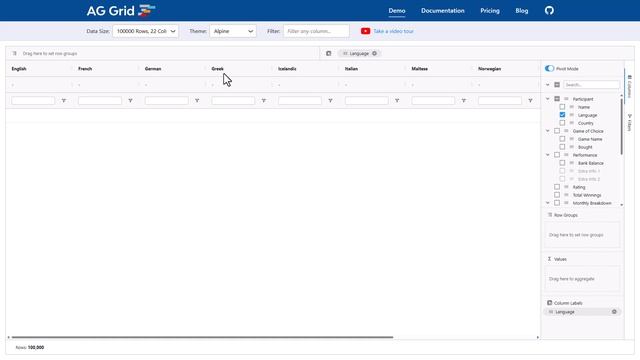Collapse all column groups chevron beside search
Screen dimensions: 640x360
pyautogui.click(x=548, y=85)
